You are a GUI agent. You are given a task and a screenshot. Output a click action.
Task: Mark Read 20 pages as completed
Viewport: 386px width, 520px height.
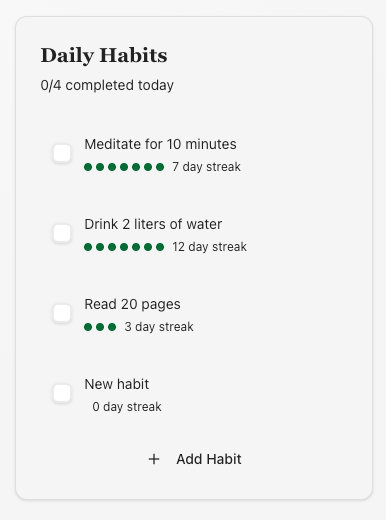pyautogui.click(x=62, y=313)
